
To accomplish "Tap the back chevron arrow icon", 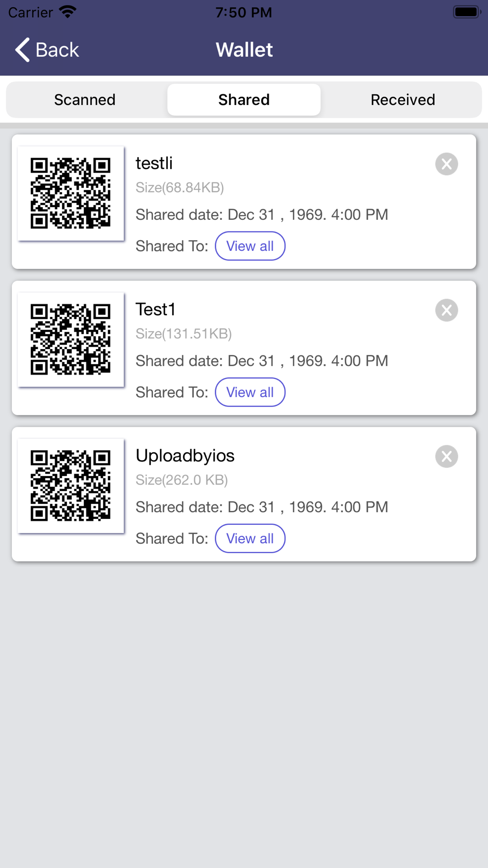I will [22, 50].
